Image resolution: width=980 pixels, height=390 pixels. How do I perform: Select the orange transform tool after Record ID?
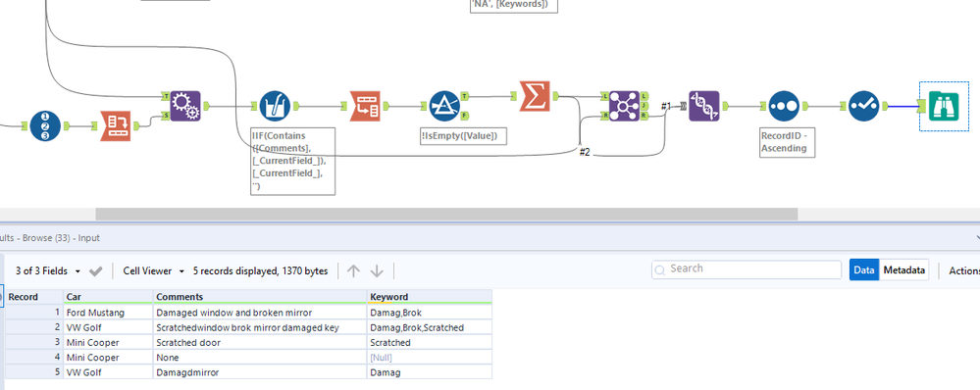click(116, 126)
